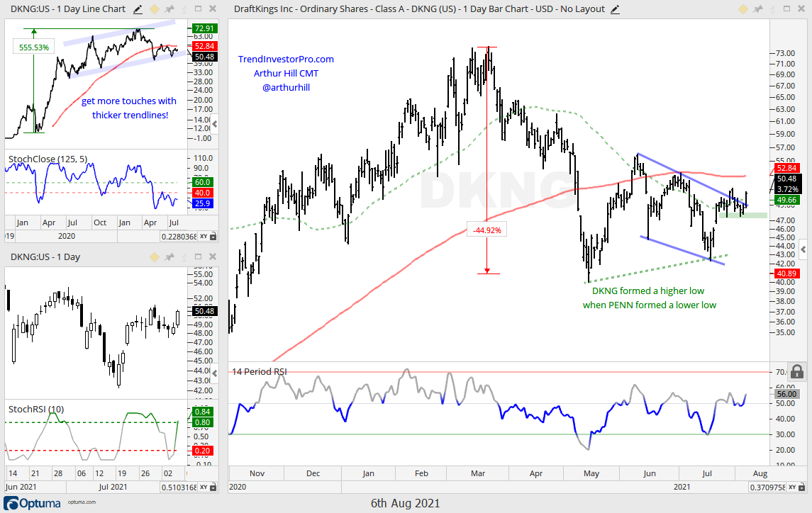The image size is (812, 513).
Task: Click the black 50.48 price tag in the line chart
Action: coord(204,57)
